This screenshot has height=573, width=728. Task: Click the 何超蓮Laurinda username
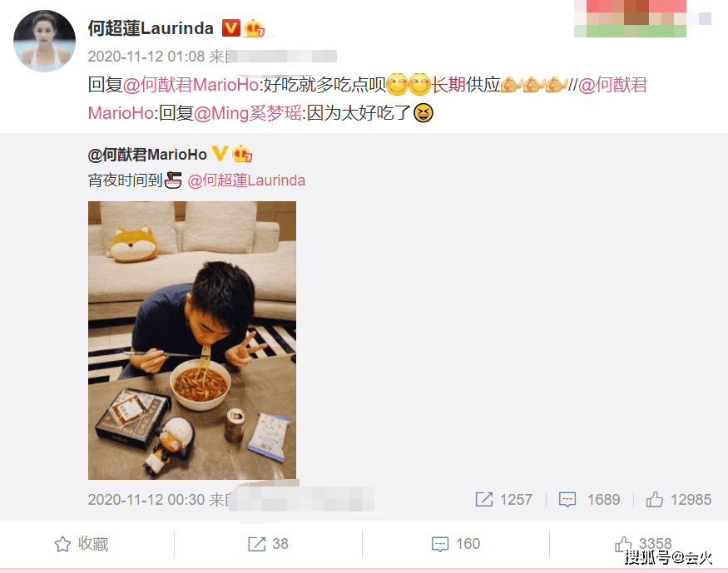[151, 28]
